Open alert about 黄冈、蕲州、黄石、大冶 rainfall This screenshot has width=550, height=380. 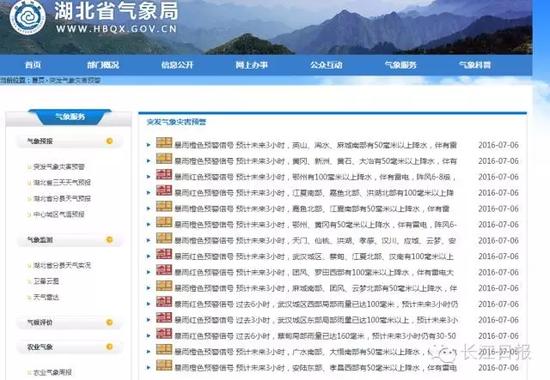tap(316, 161)
